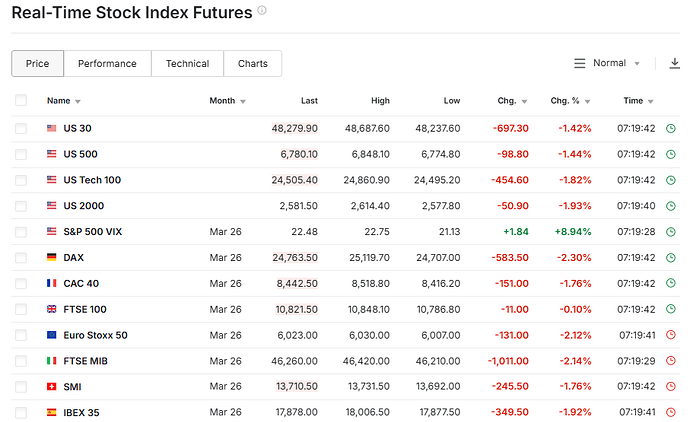Click the German flag icon beside DAX
Screen dimensions: 690x422
click(x=52, y=257)
